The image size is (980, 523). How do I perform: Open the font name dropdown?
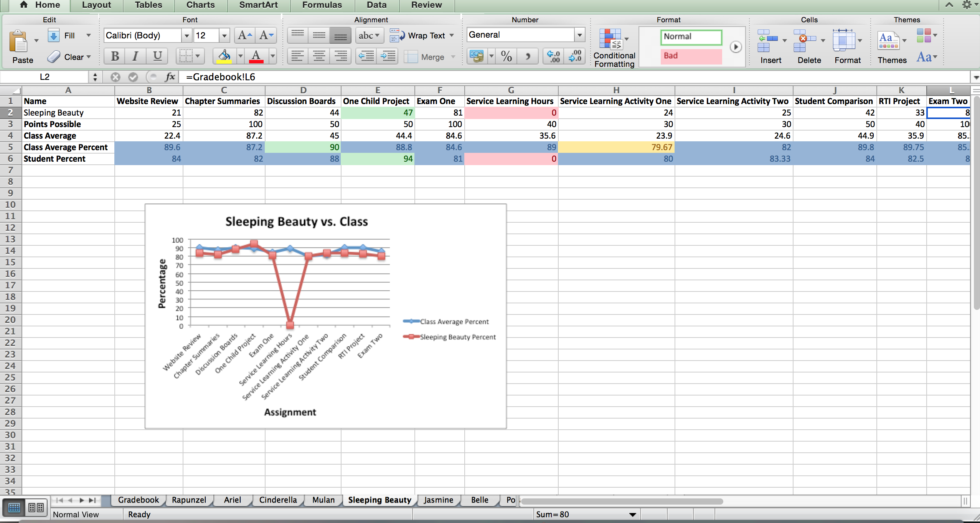186,36
